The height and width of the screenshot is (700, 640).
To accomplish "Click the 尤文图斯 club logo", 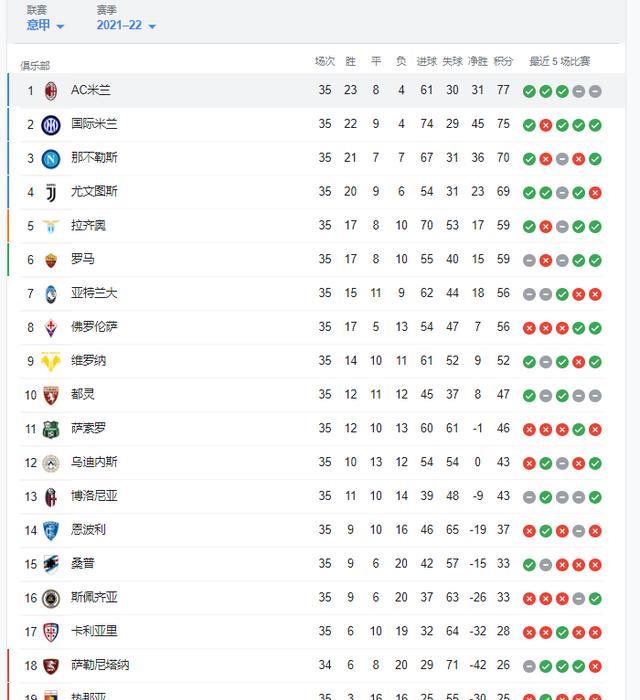I will tap(51, 193).
